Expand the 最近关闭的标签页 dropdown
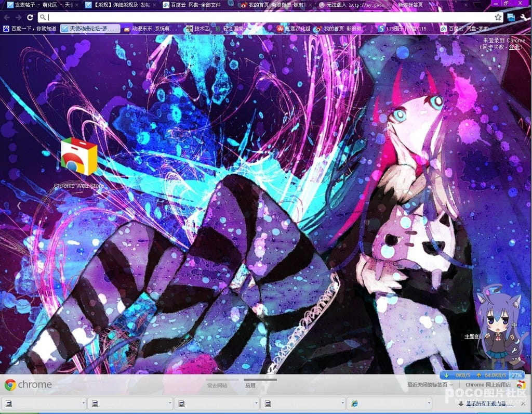The image size is (532, 414). (430, 385)
